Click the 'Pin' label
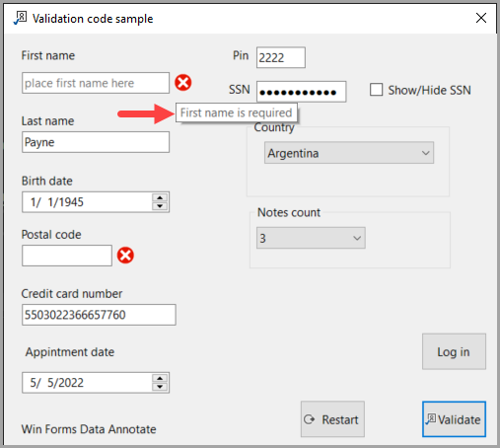Image resolution: width=500 pixels, height=448 pixels. [241, 55]
